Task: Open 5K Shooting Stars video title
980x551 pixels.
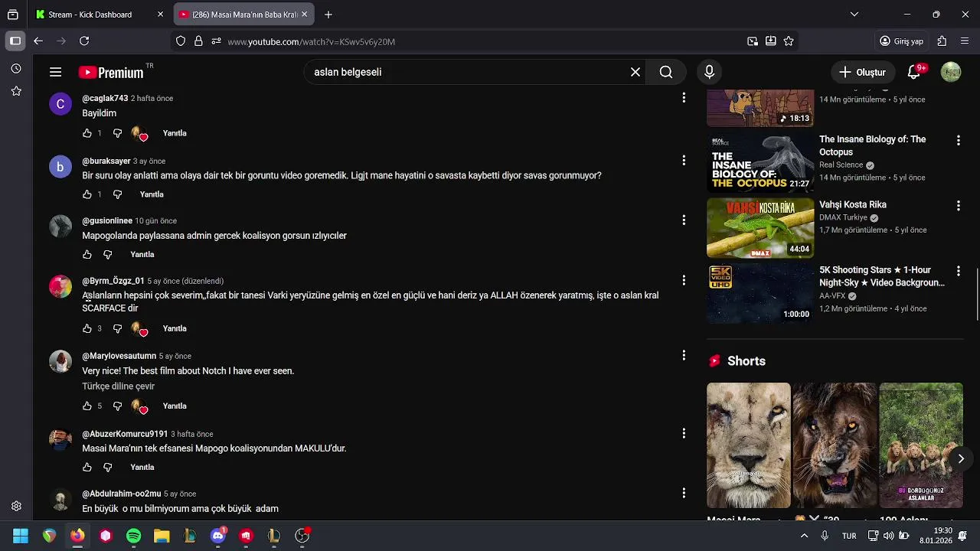Action: [882, 276]
